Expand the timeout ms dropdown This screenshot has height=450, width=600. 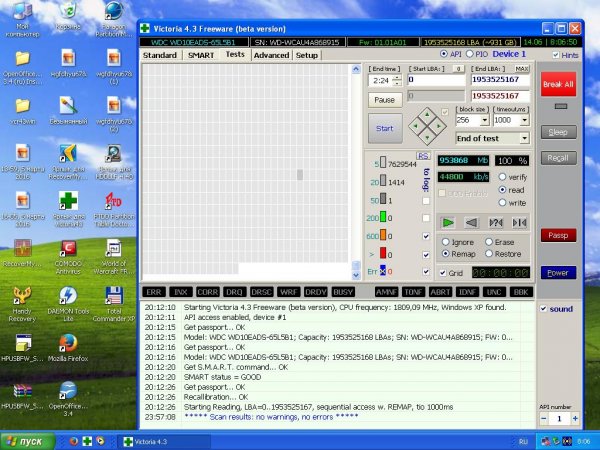coord(524,120)
